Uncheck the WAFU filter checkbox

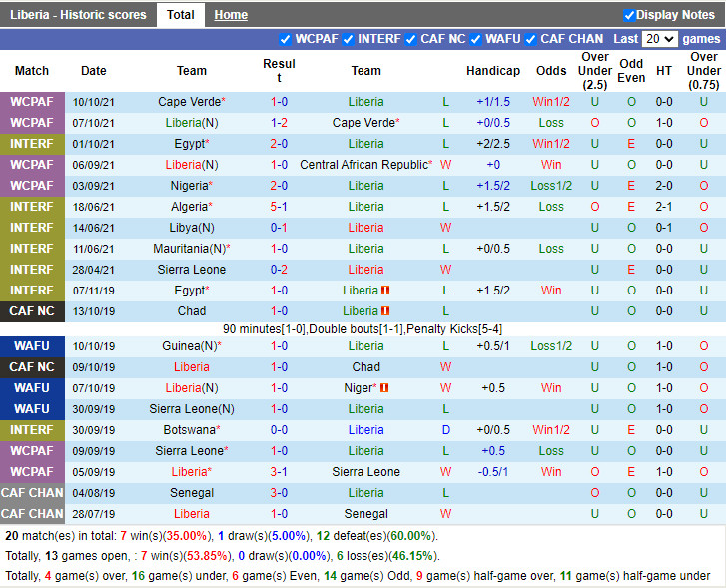point(476,39)
